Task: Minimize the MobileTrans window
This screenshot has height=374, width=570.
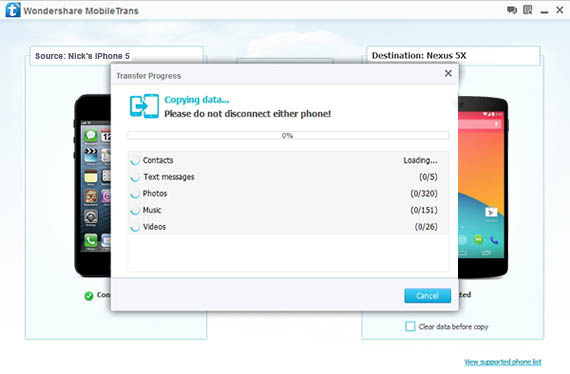Action: [544, 12]
